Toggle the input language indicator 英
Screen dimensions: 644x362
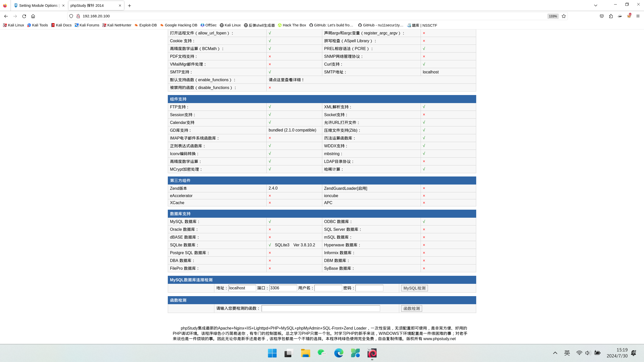tap(567, 353)
